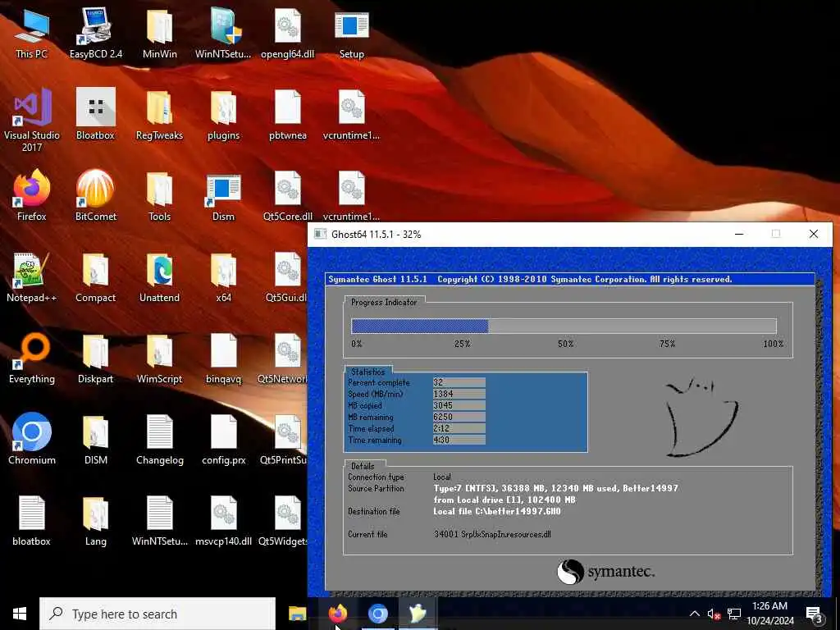
Task: Open the Compact folder
Action: click(96, 277)
